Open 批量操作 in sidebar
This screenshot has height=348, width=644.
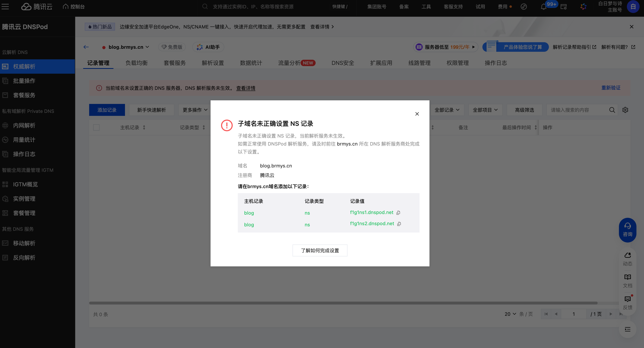[x=37, y=81]
